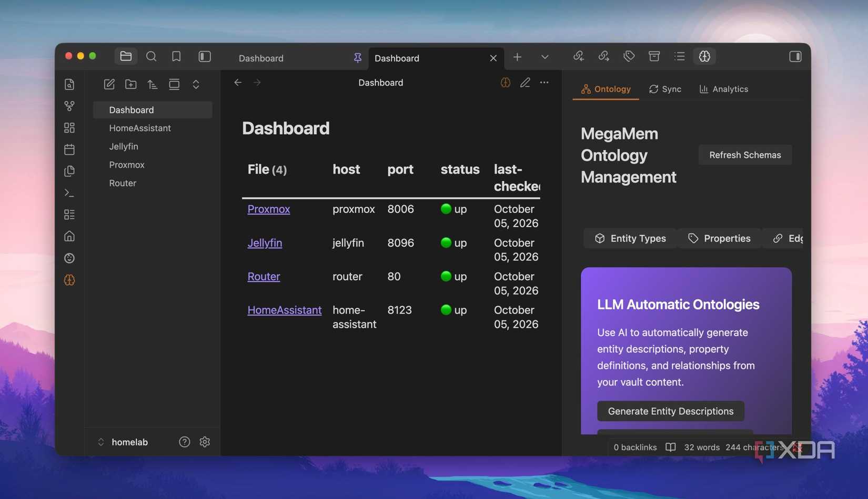Select the Properties tab

(719, 239)
